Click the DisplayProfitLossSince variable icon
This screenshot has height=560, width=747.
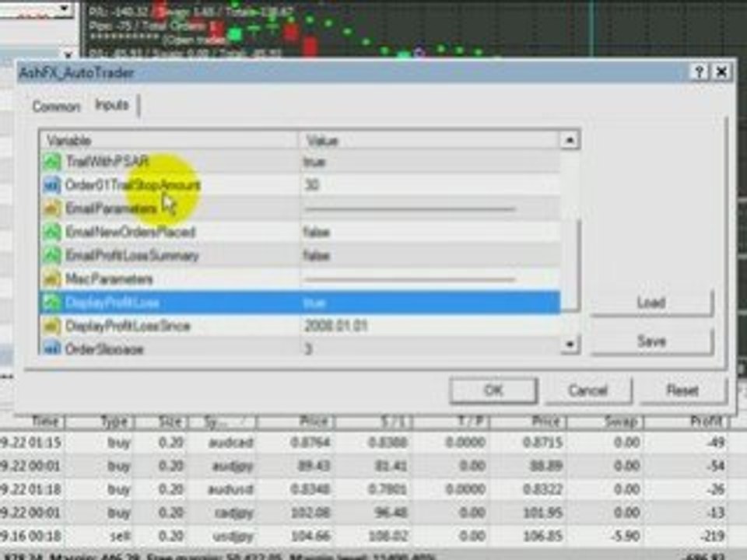point(52,326)
